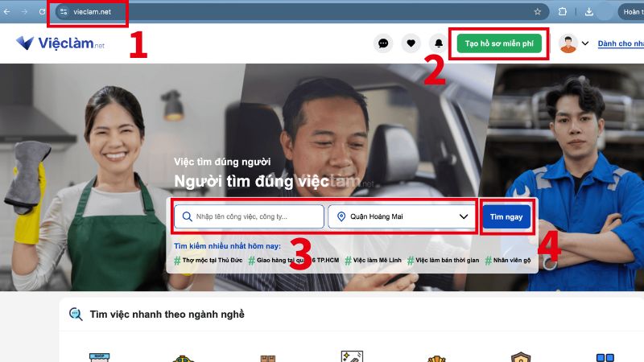This screenshot has width=644, height=362.
Task: Open the browser extensions puzzle icon
Action: [563, 11]
